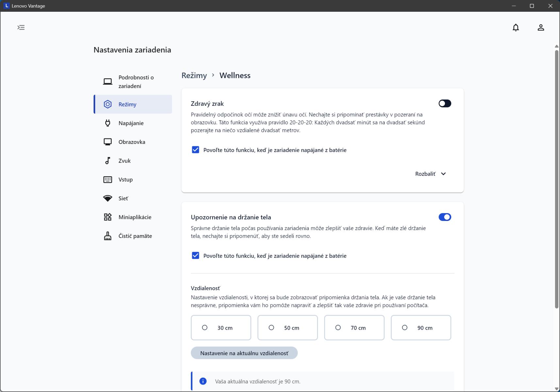Collapse the sidebar navigation menu icon
Viewport: 560px width, 392px height.
point(21,27)
